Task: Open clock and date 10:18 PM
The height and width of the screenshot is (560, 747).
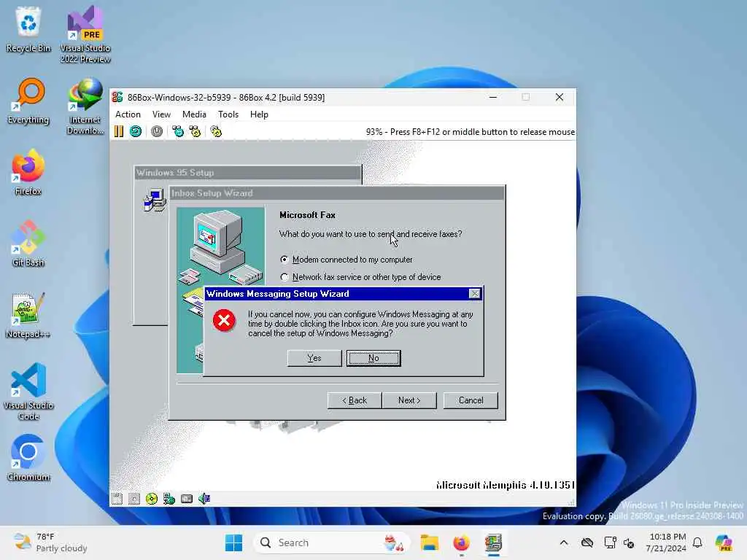Action: pyautogui.click(x=667, y=542)
